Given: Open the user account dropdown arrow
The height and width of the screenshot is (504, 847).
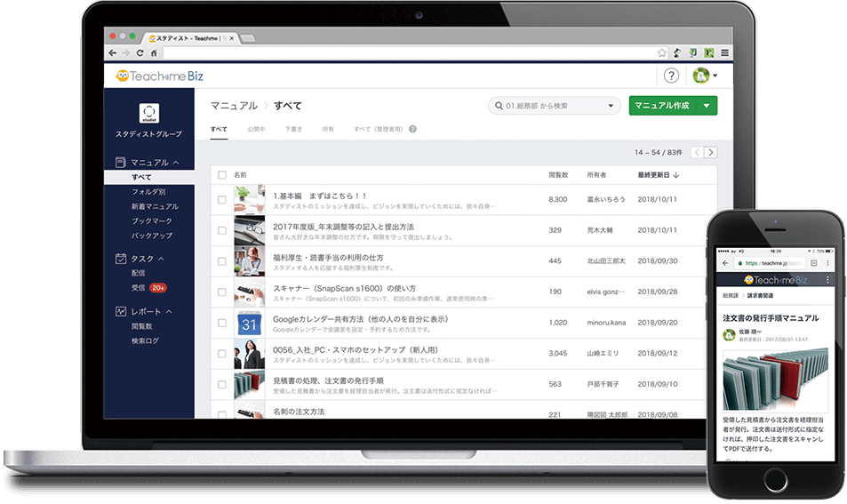Looking at the screenshot, I should coord(715,76).
